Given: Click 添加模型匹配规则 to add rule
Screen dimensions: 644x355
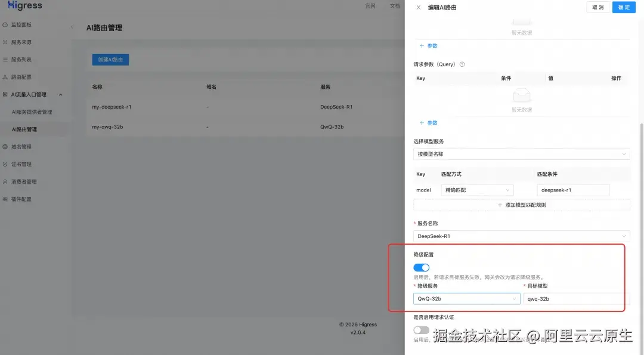Looking at the screenshot, I should 522,205.
